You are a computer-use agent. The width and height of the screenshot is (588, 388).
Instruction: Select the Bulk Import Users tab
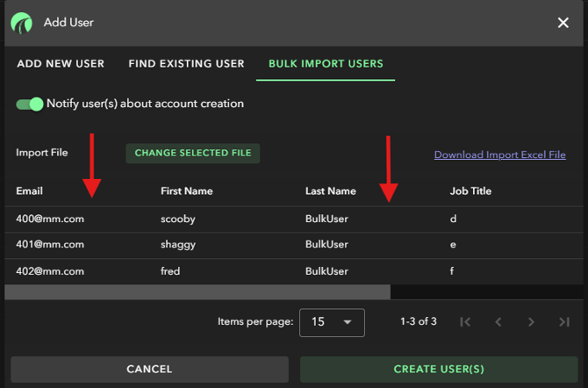click(x=326, y=64)
